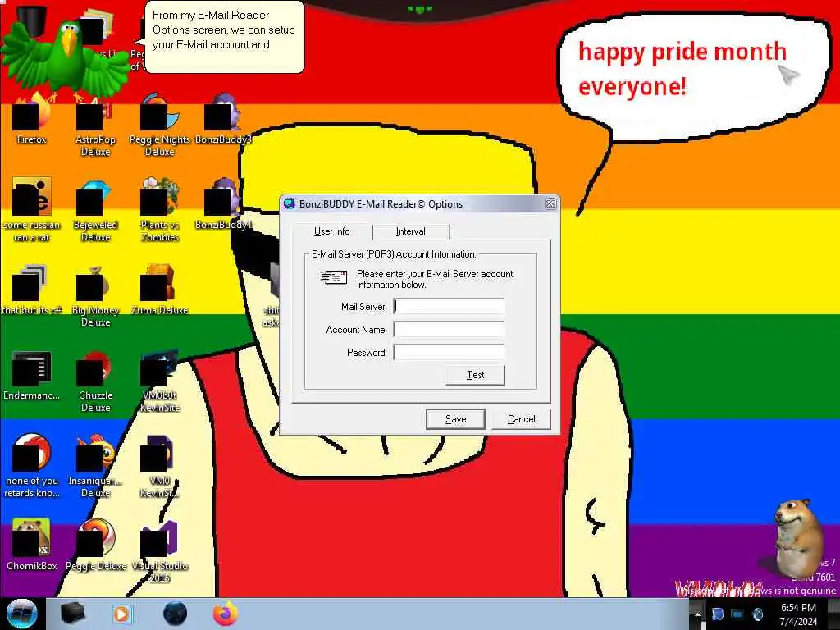Screen dimensions: 840x630
Task: Switch to the Interval tab
Action: [x=410, y=231]
